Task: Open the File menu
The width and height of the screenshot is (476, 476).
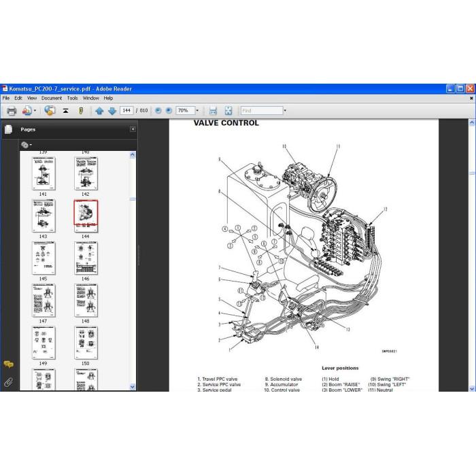Action: pos(5,98)
